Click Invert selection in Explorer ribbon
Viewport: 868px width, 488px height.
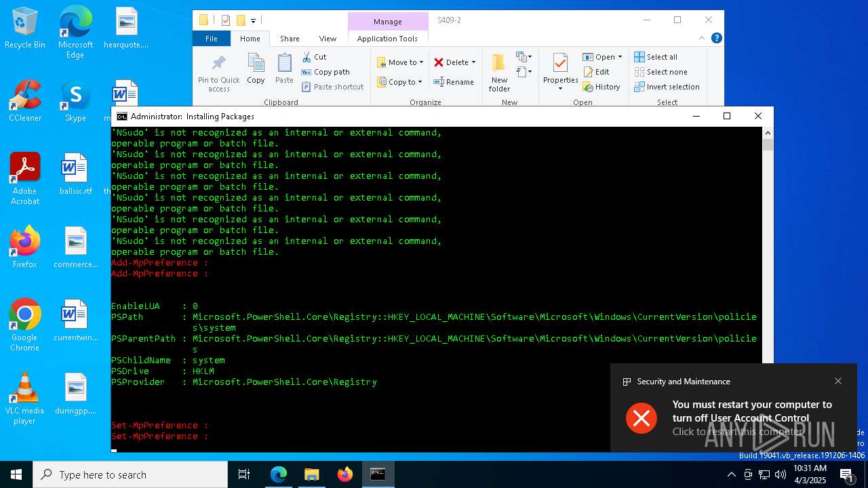pyautogui.click(x=667, y=87)
